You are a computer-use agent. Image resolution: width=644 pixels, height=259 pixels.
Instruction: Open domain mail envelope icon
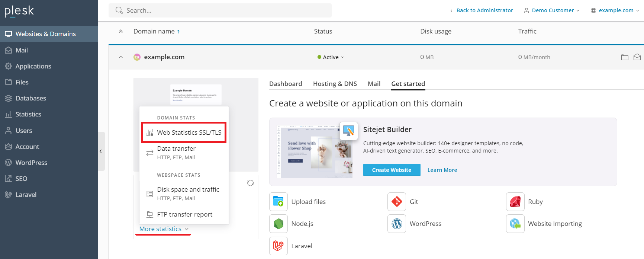[637, 57]
